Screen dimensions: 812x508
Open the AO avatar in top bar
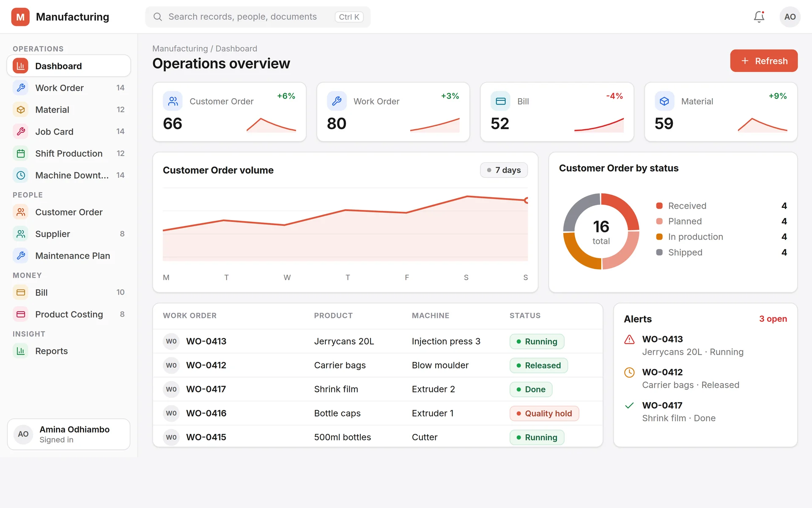790,17
